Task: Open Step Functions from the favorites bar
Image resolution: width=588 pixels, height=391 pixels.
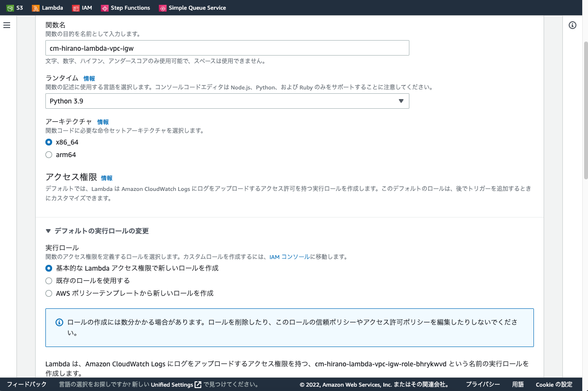Action: click(126, 8)
